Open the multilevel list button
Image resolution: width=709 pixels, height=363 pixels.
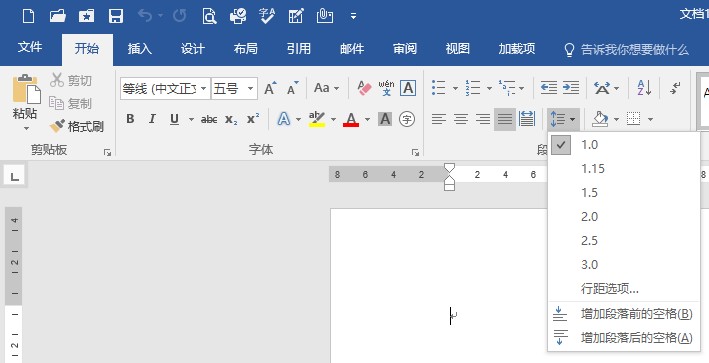(507, 88)
